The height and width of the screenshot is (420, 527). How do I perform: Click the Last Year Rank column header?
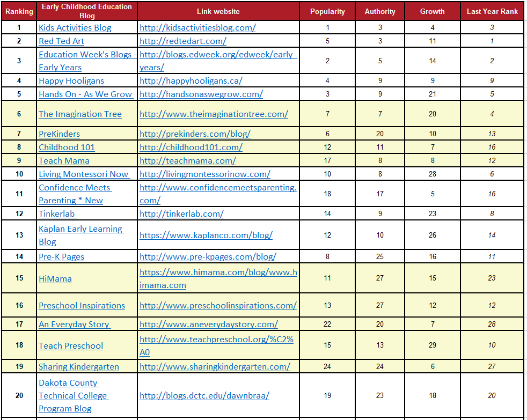[492, 11]
